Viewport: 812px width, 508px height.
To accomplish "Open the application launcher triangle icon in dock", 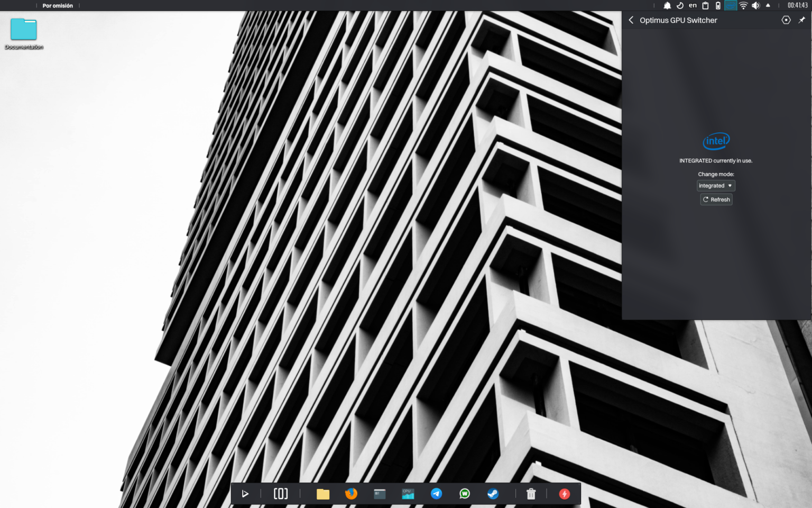I will tap(245, 494).
